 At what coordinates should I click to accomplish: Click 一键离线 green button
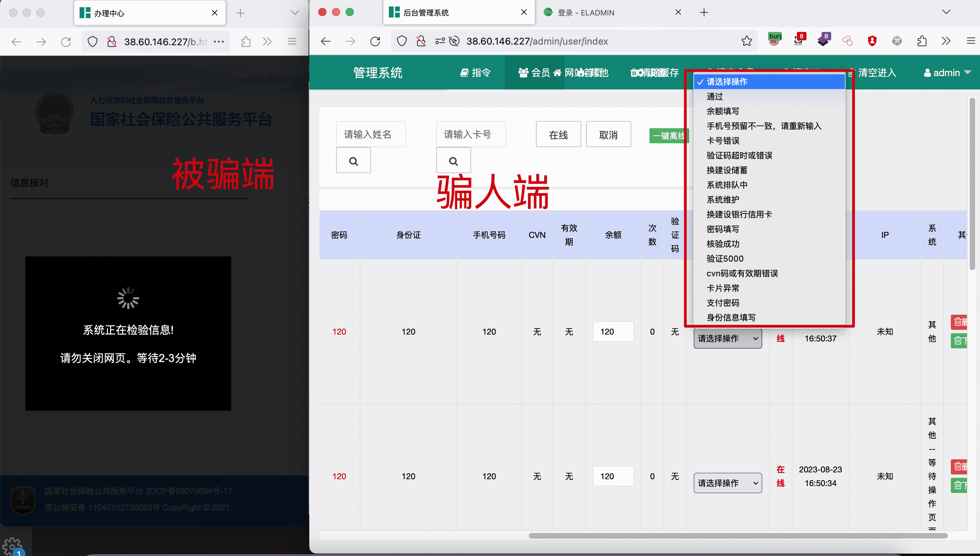tap(669, 136)
